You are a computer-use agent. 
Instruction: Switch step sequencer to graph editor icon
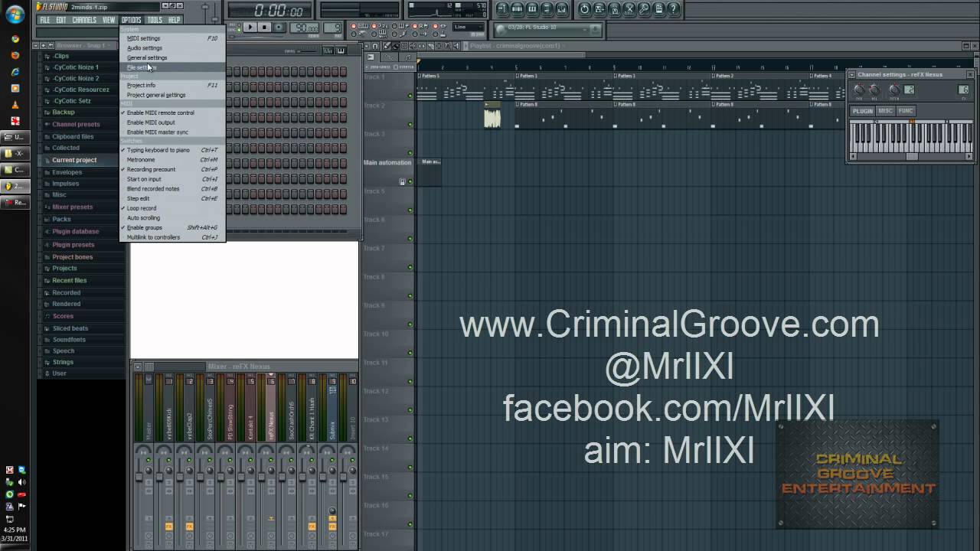328,51
